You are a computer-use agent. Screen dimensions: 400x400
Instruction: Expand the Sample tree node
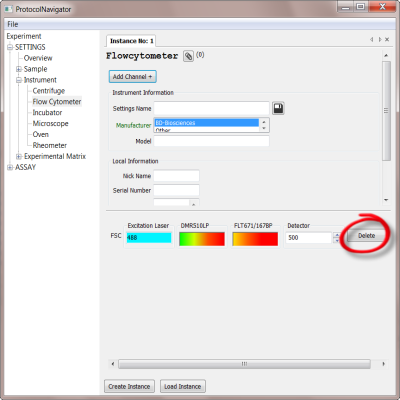(x=19, y=69)
